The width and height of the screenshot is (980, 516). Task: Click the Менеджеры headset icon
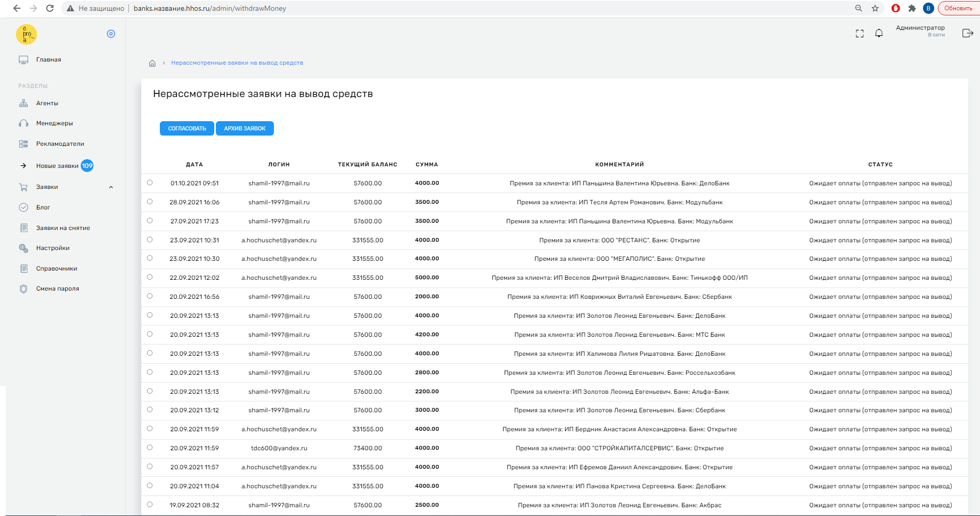pyautogui.click(x=24, y=123)
